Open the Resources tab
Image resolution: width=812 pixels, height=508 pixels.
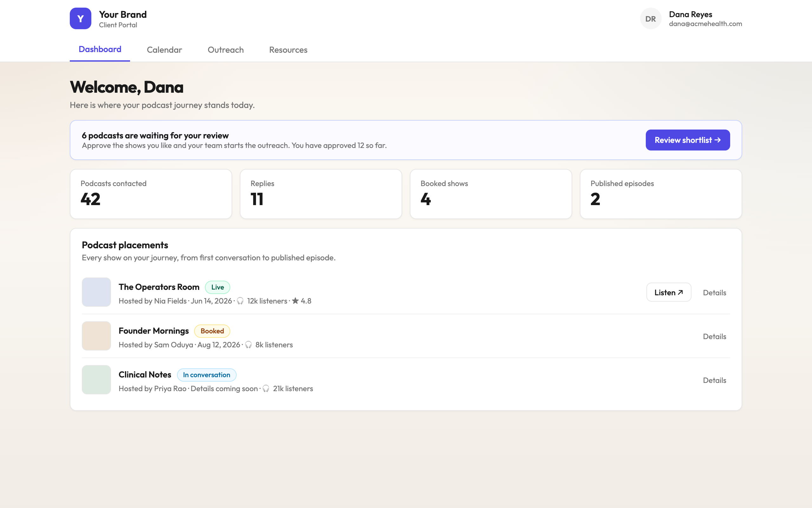[288, 50]
